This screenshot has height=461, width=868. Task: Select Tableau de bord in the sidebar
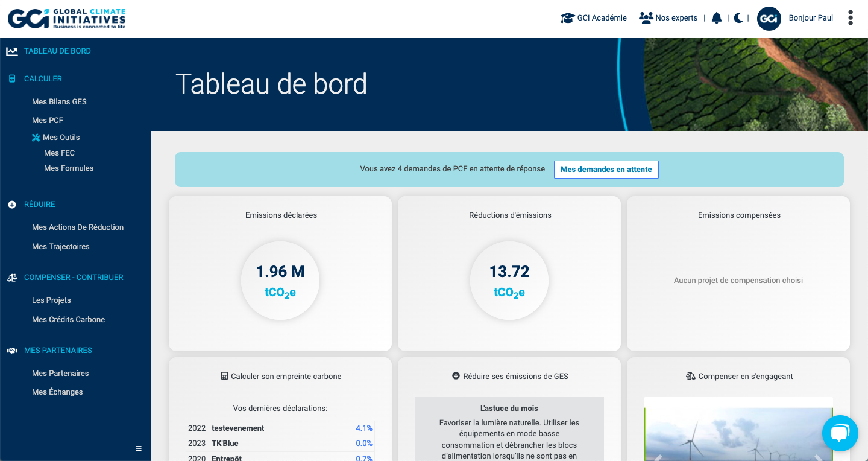pos(57,51)
